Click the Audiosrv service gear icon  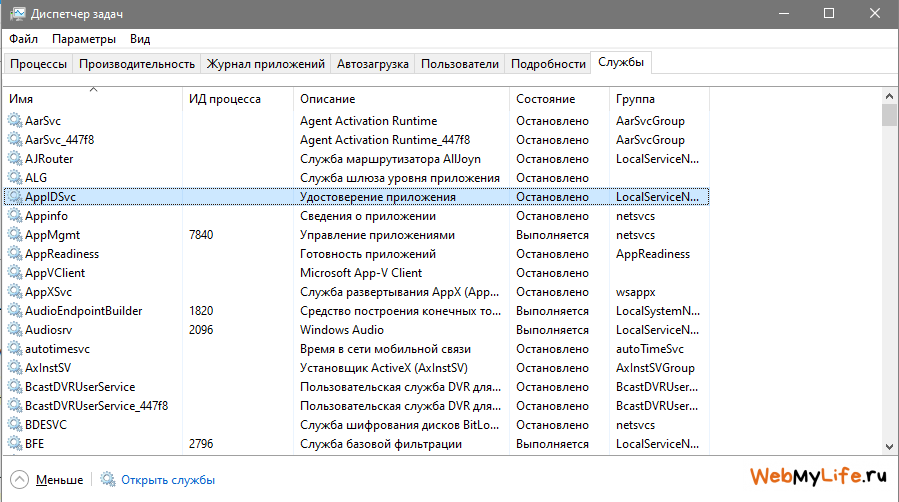pos(15,330)
